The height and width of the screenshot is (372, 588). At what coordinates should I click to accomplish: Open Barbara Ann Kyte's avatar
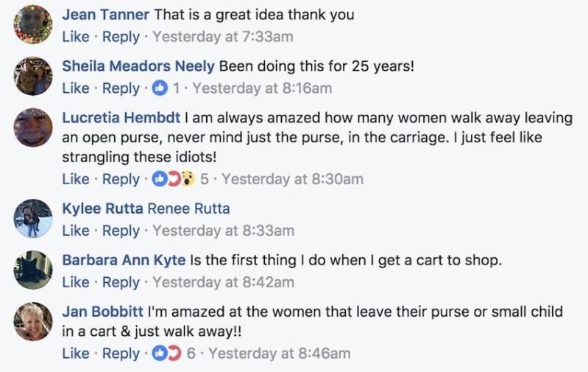point(33,270)
